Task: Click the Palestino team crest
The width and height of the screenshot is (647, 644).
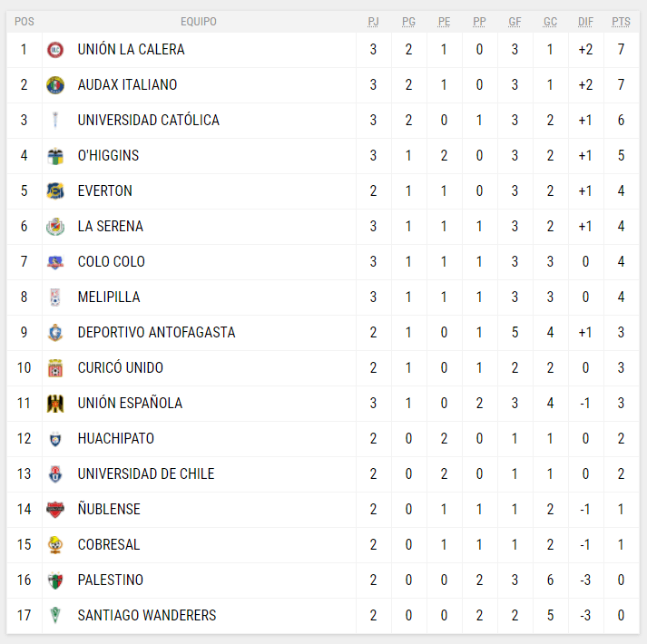Action: pos(55,581)
